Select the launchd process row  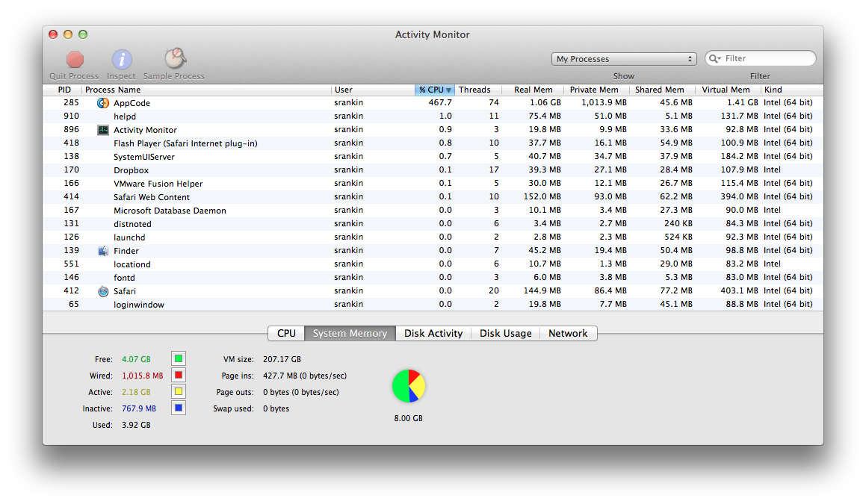(433, 237)
